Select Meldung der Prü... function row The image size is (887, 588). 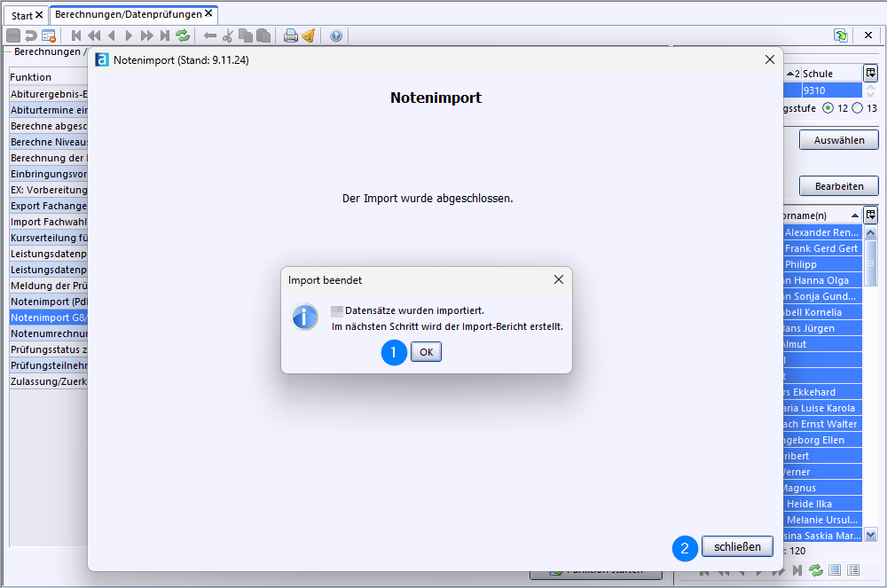(49, 286)
